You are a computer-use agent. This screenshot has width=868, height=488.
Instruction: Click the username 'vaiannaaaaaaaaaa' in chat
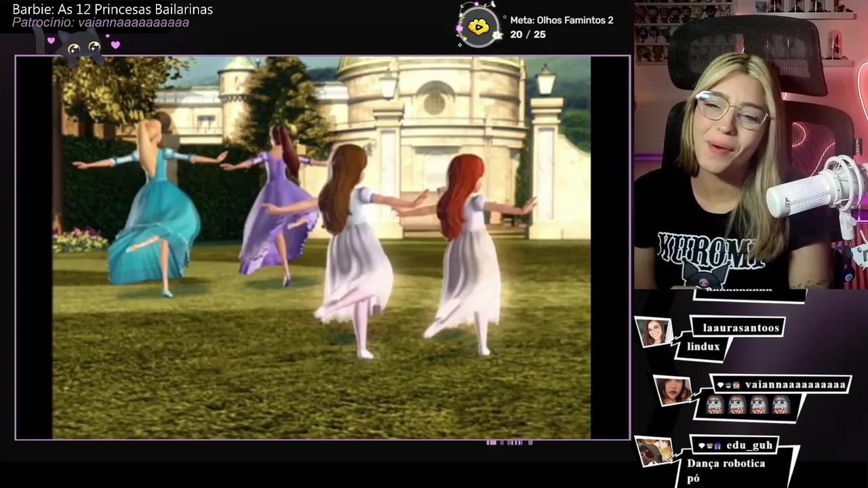click(795, 385)
